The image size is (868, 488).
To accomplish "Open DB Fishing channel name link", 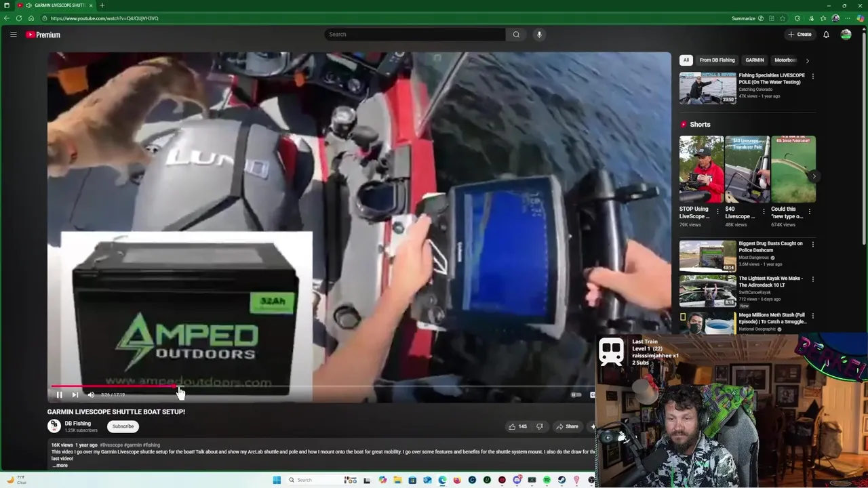I will coord(77,424).
